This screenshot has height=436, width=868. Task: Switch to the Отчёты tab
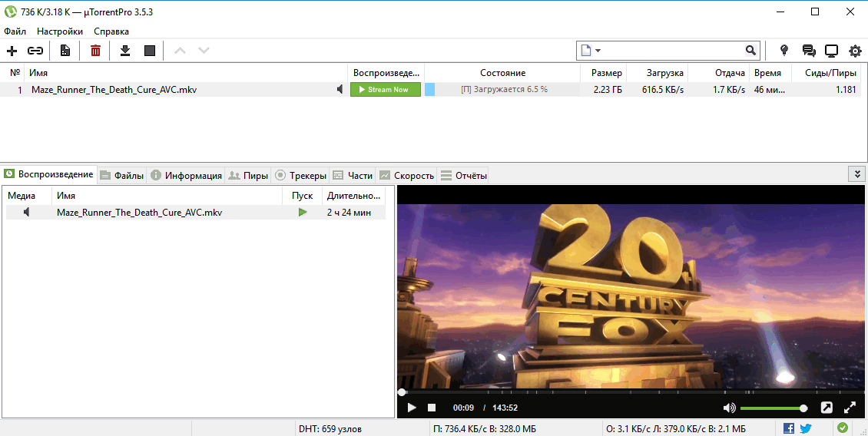click(464, 175)
